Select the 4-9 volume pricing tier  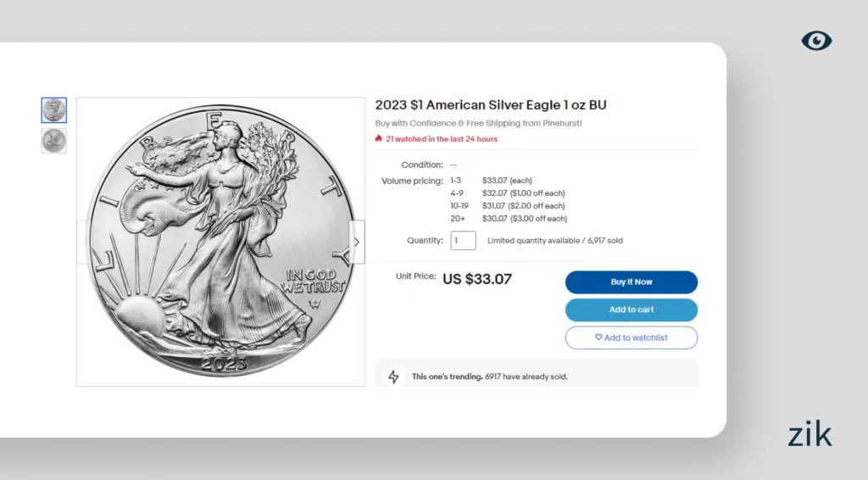pyautogui.click(x=508, y=193)
